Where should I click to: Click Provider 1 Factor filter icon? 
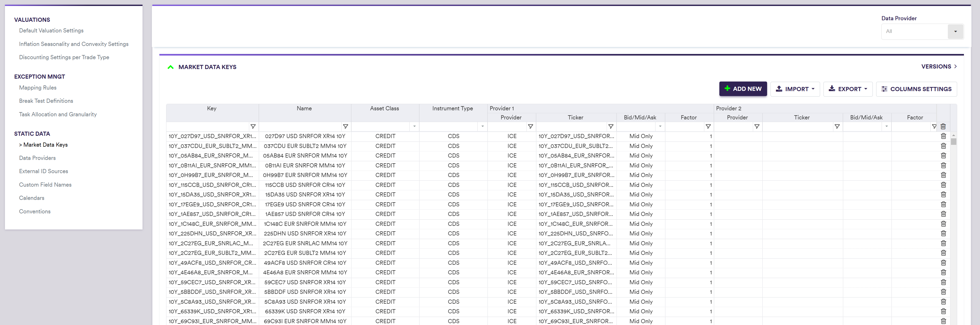coord(708,126)
